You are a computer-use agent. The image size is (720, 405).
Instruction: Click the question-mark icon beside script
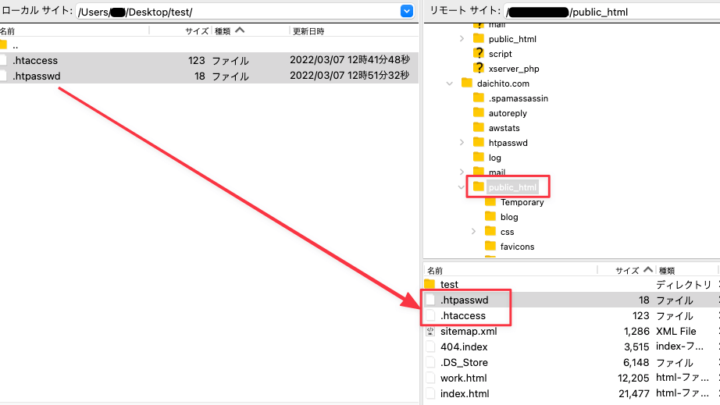(478, 53)
